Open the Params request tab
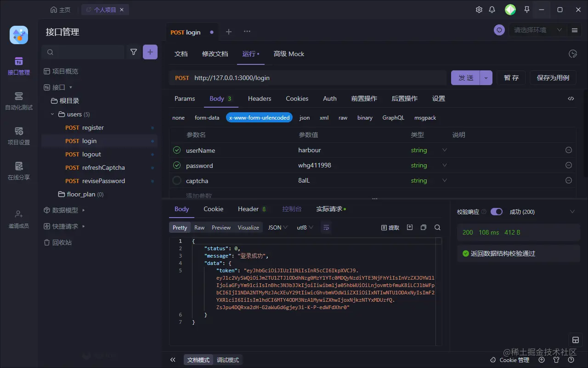This screenshot has width=588, height=368. 185,98
